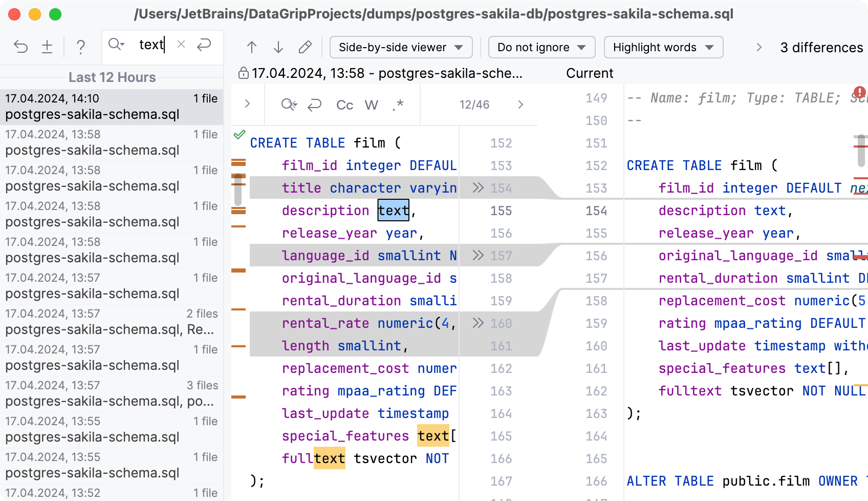The width and height of the screenshot is (868, 501).
Task: Select the 13:57 revision with 3 files
Action: tap(112, 393)
